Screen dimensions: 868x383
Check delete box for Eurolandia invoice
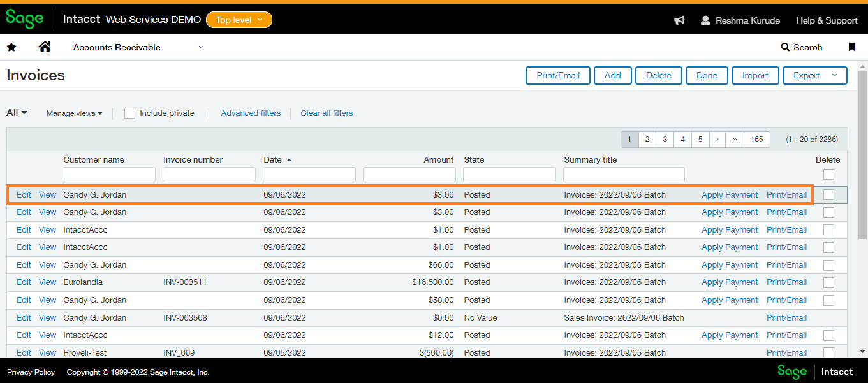click(x=828, y=282)
